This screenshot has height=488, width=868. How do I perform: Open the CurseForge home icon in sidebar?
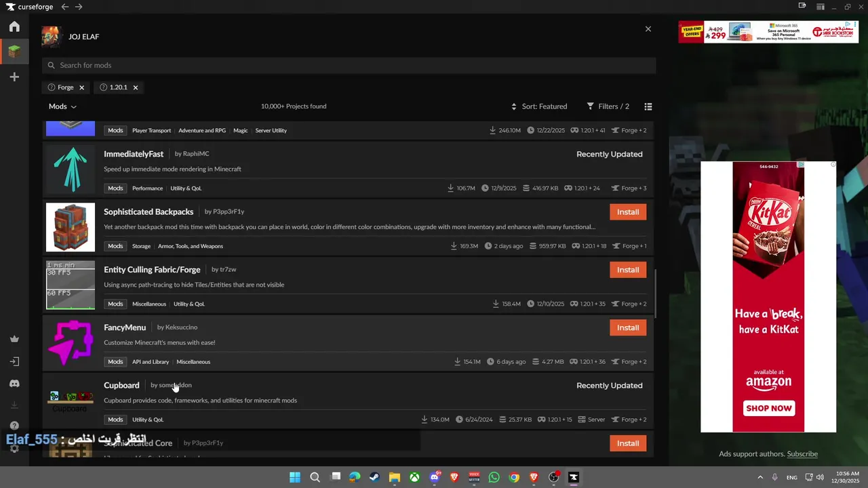(14, 26)
